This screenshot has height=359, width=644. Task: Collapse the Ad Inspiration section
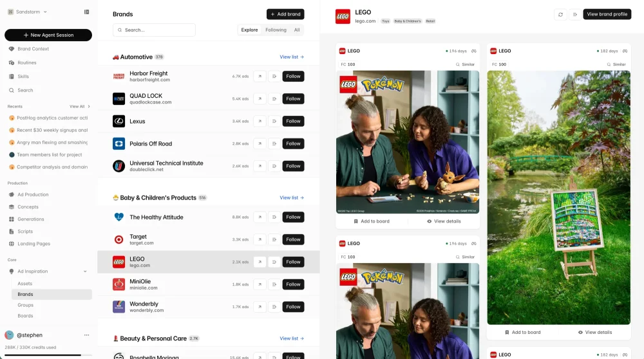[85, 272]
